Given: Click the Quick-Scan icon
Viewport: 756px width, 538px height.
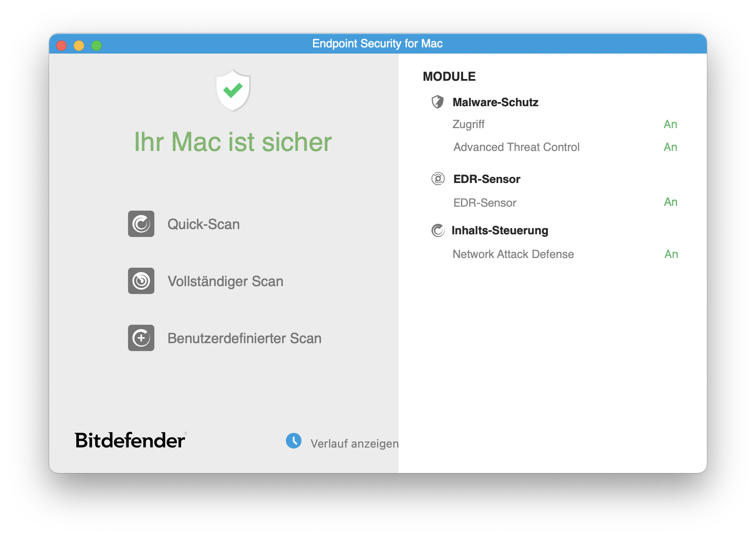Looking at the screenshot, I should point(141,224).
